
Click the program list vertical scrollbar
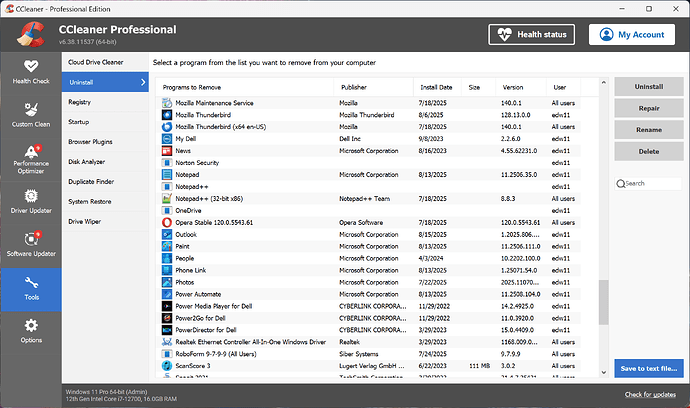pyautogui.click(x=601, y=300)
